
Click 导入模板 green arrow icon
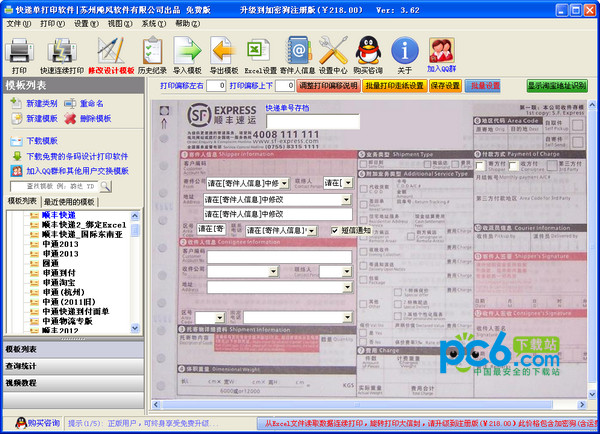click(187, 51)
